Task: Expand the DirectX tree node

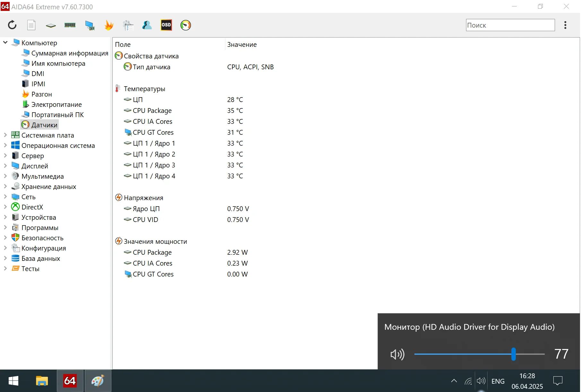Action: (5, 207)
